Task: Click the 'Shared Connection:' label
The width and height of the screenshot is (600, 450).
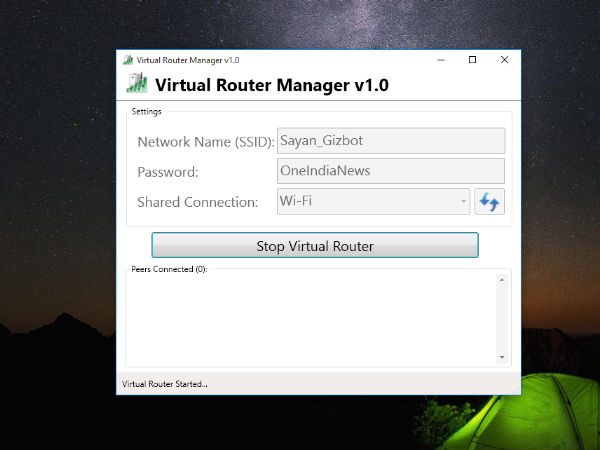Action: coord(198,202)
